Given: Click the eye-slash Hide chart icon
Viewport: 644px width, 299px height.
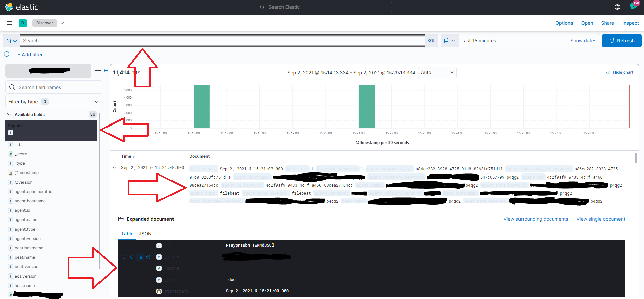Looking at the screenshot, I should point(608,72).
